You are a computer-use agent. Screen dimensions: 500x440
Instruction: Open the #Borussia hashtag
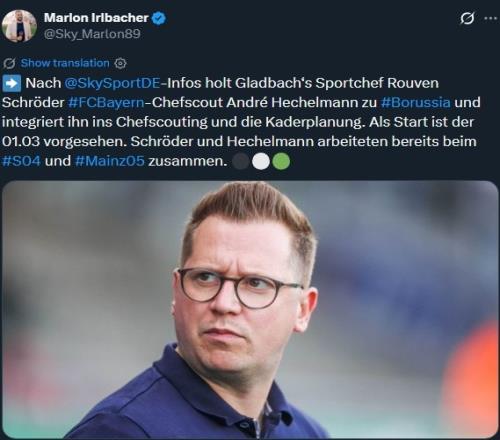click(x=415, y=103)
